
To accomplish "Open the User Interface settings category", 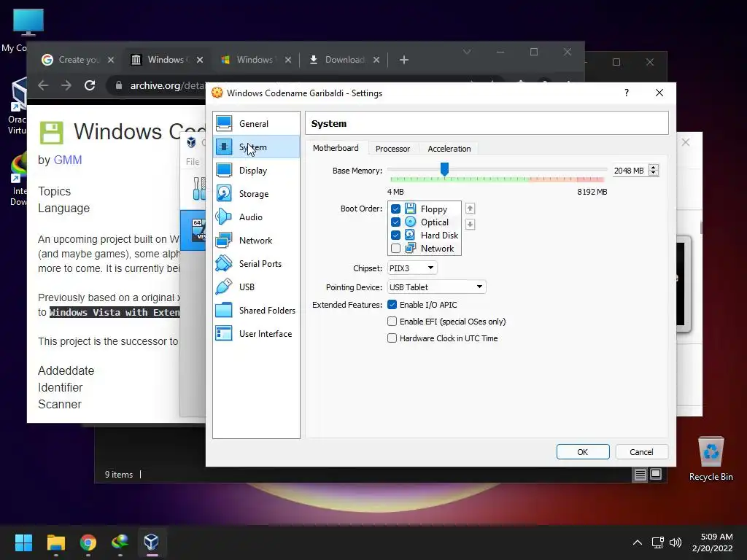I will (x=256, y=334).
